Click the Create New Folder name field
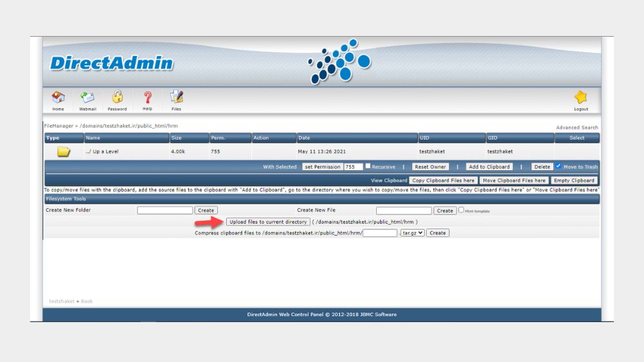This screenshot has height=362, width=644. click(x=165, y=211)
